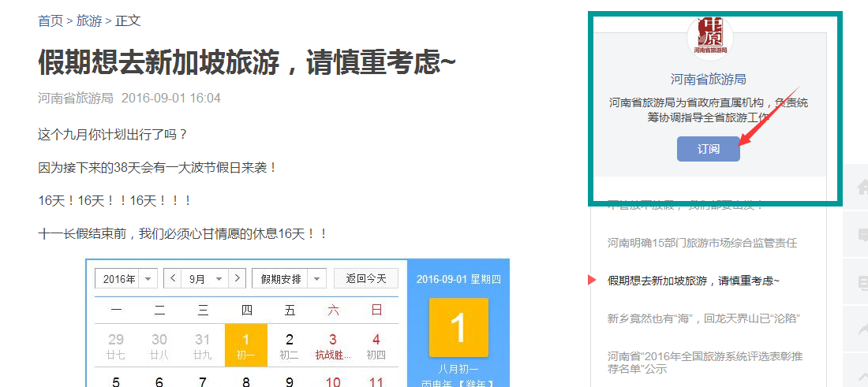868x387 pixels.
Task: Click the 河南省旅游局 logo avatar
Action: tap(709, 37)
